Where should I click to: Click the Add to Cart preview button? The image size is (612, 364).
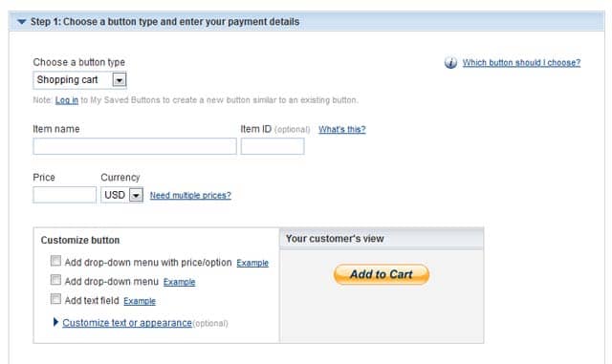click(x=382, y=274)
